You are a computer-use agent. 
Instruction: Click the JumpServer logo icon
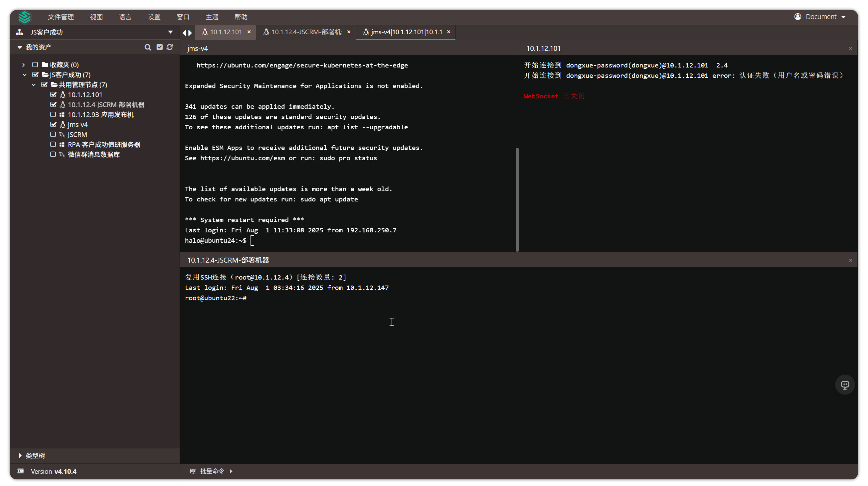[25, 17]
